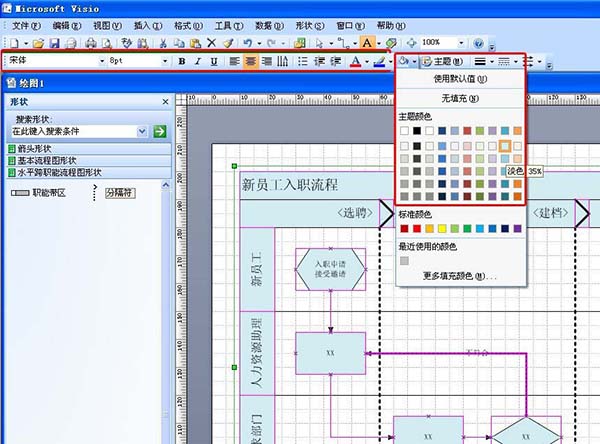This screenshot has height=444, width=600.
Task: Toggle underline formatting
Action: click(214, 61)
